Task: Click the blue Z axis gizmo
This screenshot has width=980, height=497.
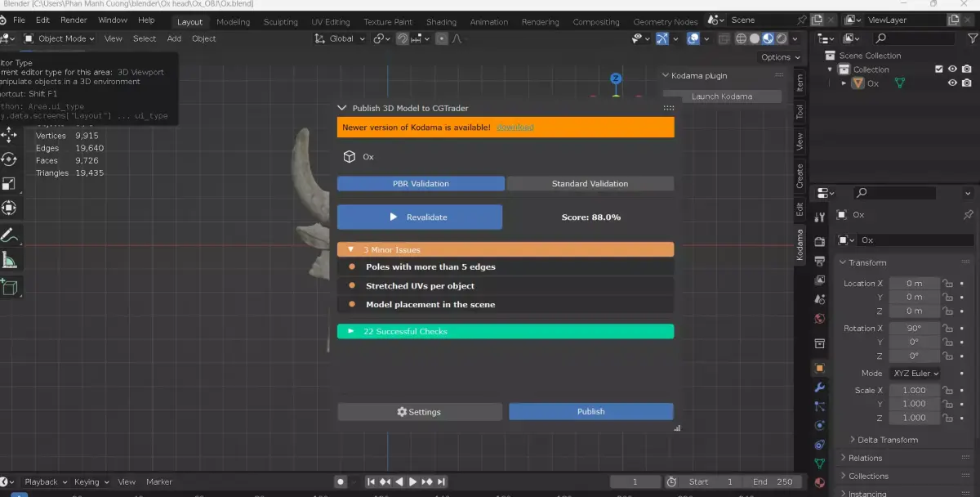Action: 616,78
